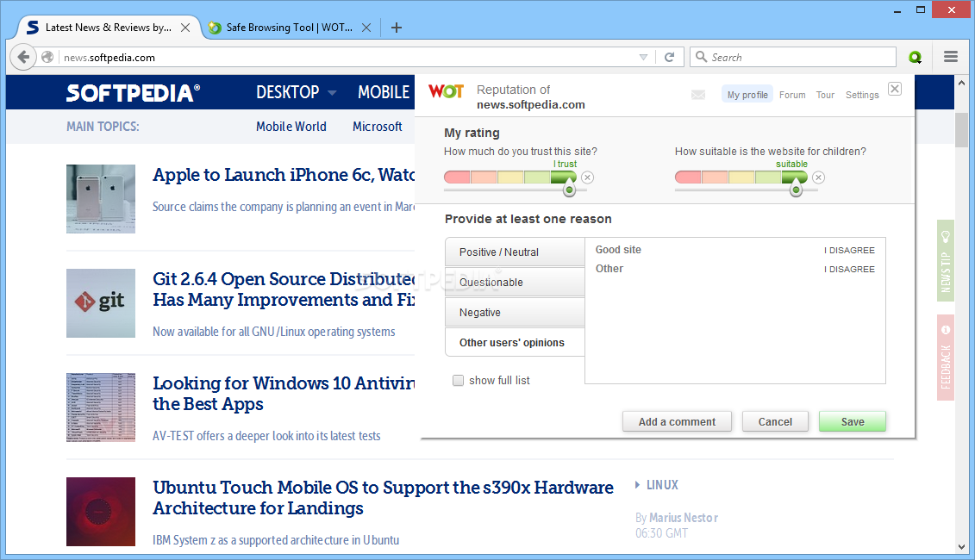Click the Cancel button

click(775, 421)
